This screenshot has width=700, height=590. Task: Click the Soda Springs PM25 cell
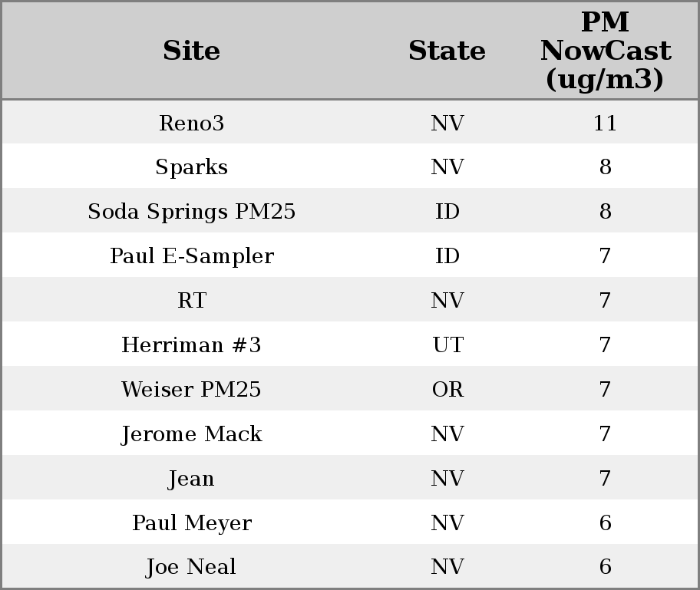pyautogui.click(x=192, y=212)
